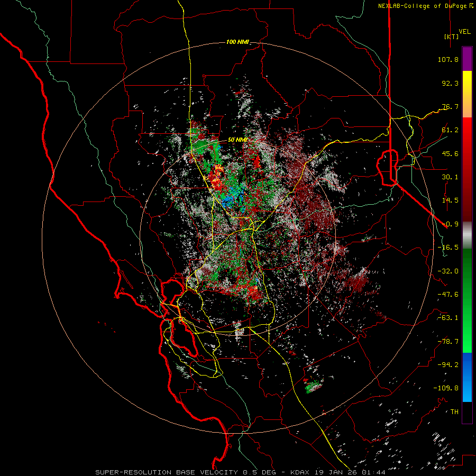Click the -78.7 velocity scale value
The width and height of the screenshot is (476, 476).
pyautogui.click(x=448, y=342)
